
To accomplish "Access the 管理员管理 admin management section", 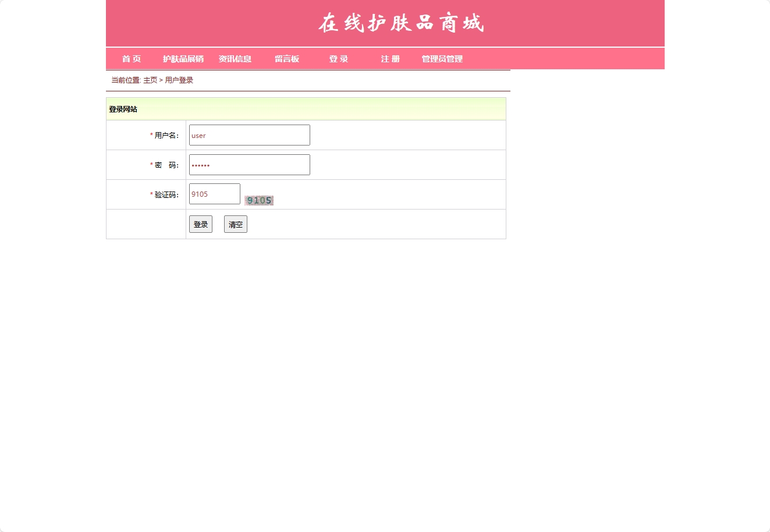I will coord(441,59).
